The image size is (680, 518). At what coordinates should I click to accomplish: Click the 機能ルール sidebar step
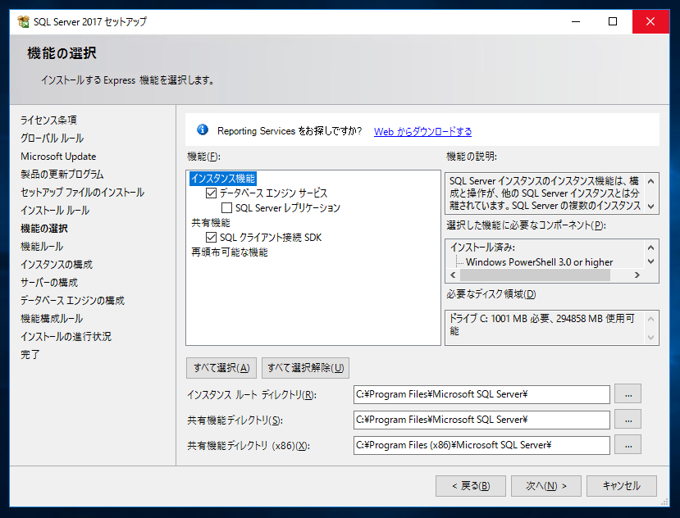click(42, 246)
